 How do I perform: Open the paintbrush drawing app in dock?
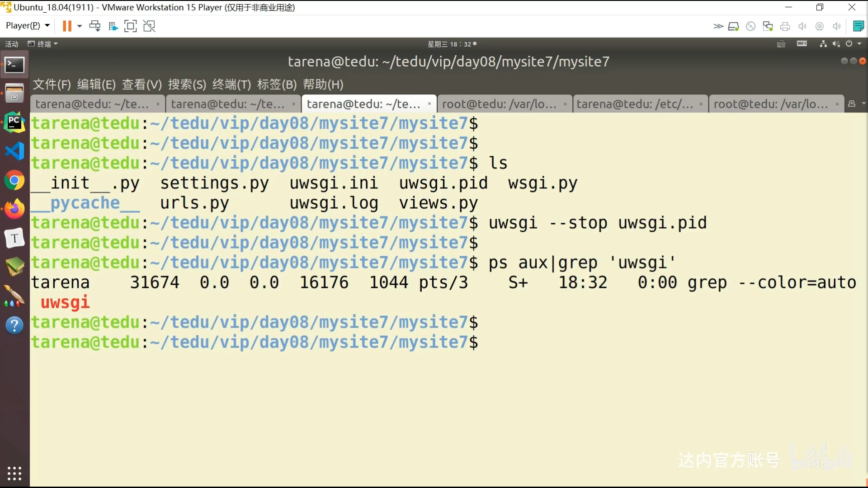14,296
